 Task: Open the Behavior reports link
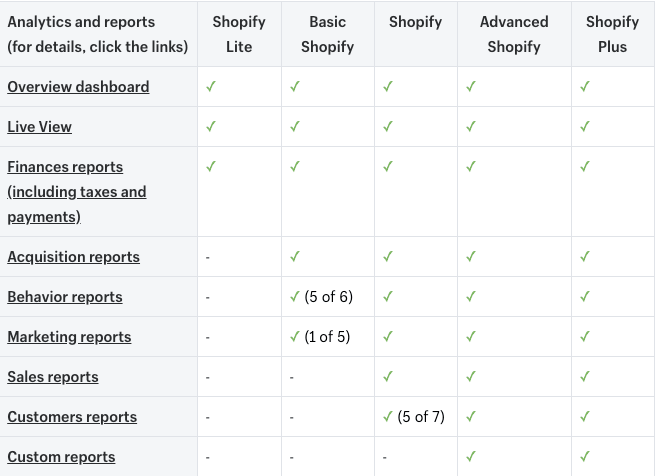coord(64,297)
